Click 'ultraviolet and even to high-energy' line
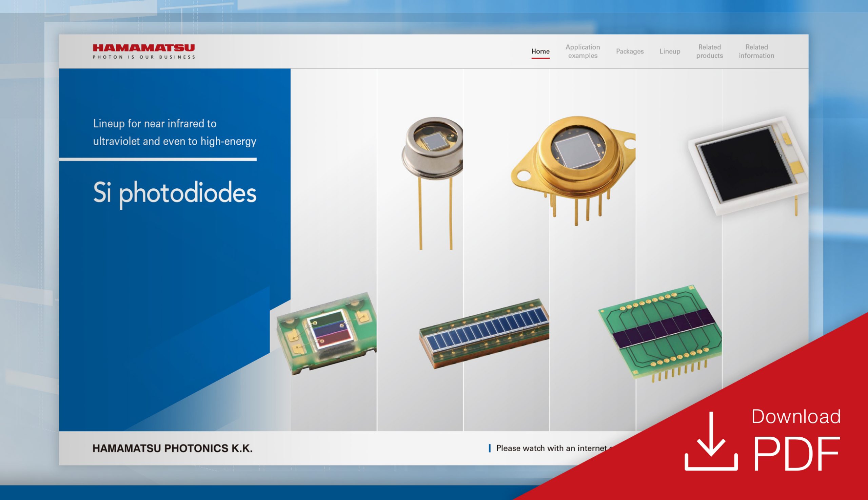Image resolution: width=868 pixels, height=500 pixels. [175, 141]
